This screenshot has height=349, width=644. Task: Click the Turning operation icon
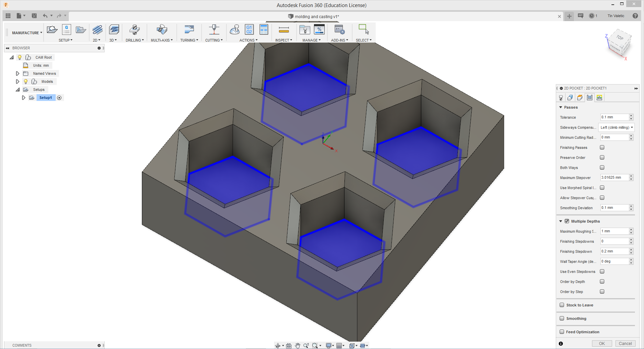[x=189, y=30]
